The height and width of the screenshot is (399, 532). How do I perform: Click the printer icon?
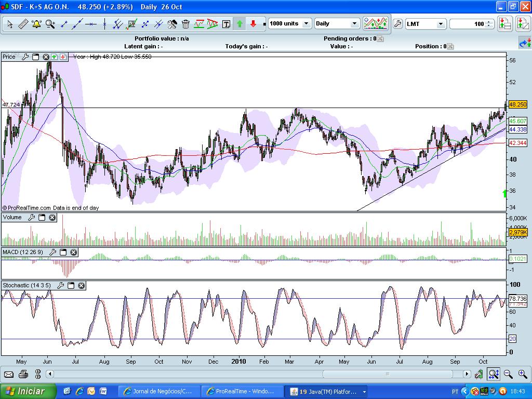click(23, 375)
